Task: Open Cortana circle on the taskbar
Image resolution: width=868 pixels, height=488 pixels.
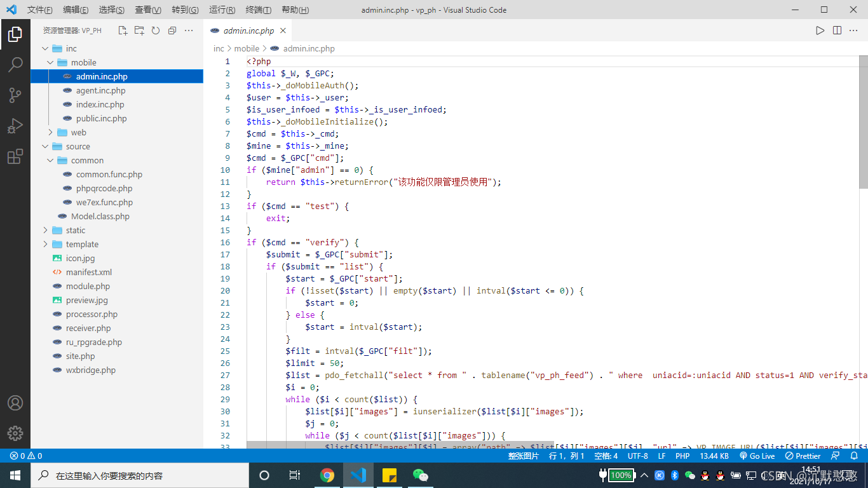Action: (x=264, y=475)
